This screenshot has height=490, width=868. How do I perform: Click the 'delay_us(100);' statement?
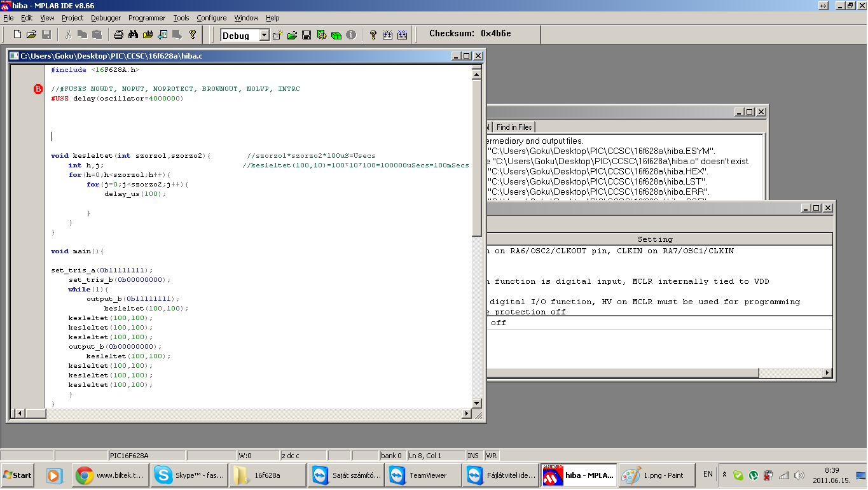[135, 194]
